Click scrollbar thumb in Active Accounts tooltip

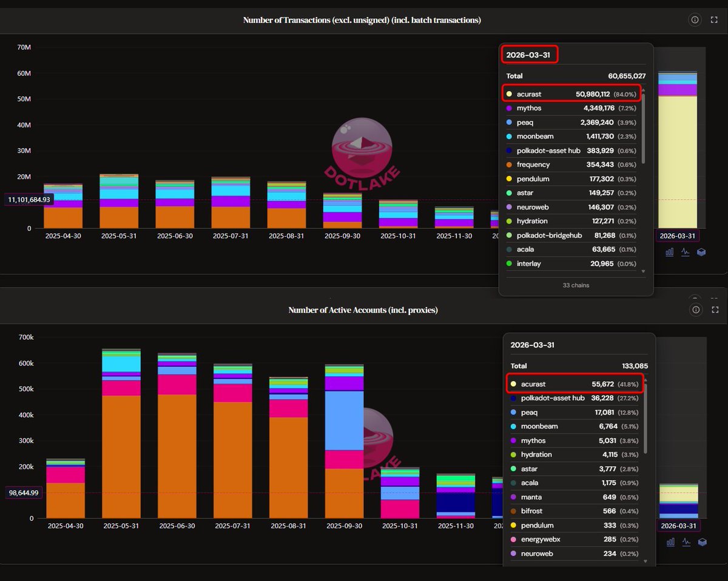[645, 418]
